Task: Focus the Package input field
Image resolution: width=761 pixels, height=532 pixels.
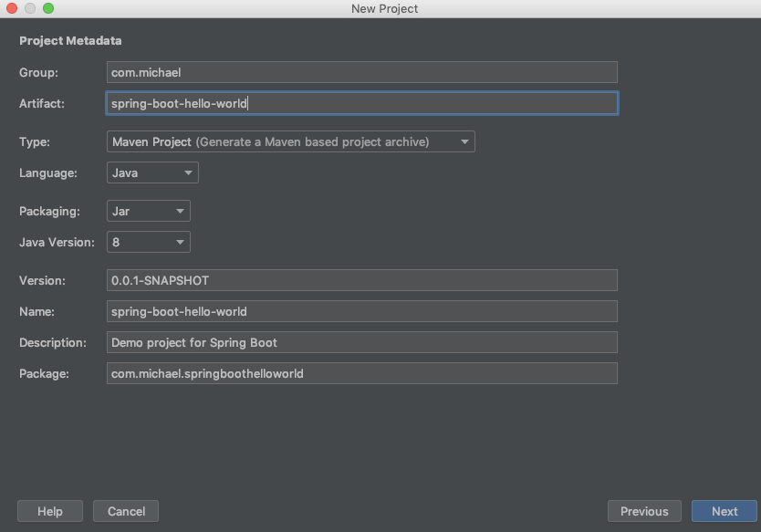Action: pos(361,373)
